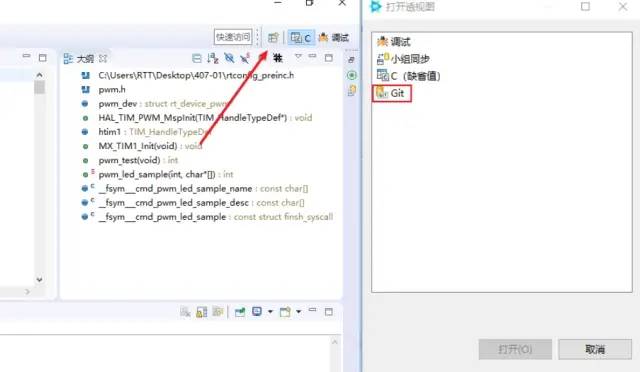This screenshot has height=372, width=640.
Task: Toggle alphabetical sort in outline toolbar
Action: [x=213, y=58]
